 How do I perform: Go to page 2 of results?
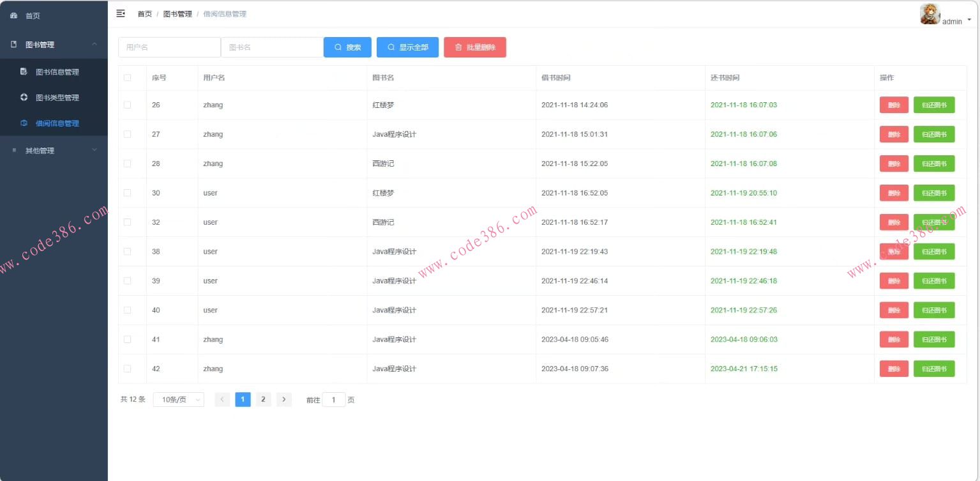pos(263,400)
